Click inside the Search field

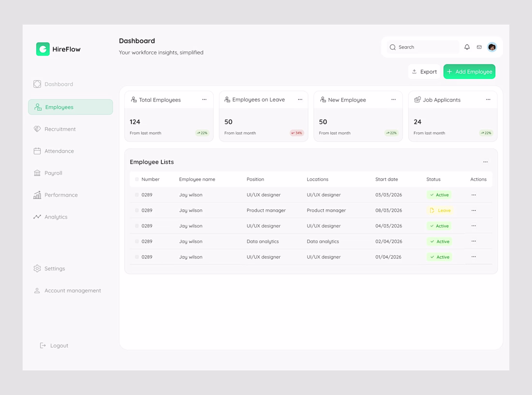[423, 47]
